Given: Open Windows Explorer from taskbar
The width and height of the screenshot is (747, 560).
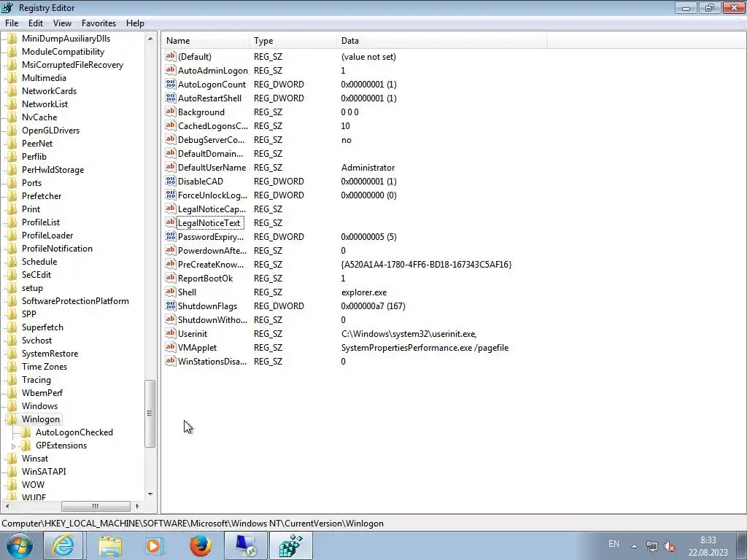Looking at the screenshot, I should [110, 545].
